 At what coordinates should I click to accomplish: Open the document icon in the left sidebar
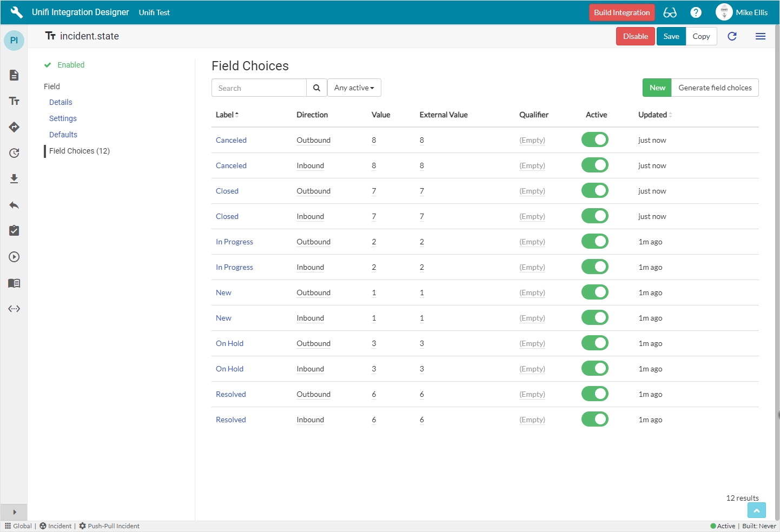click(x=14, y=75)
